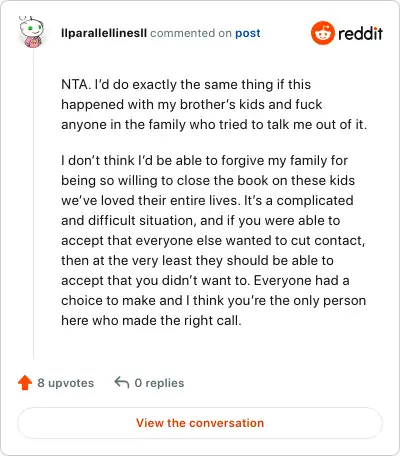Screen dimensions: 400x456
Task: Click the line "accept that everyone else wanted"
Action: (x=213, y=240)
